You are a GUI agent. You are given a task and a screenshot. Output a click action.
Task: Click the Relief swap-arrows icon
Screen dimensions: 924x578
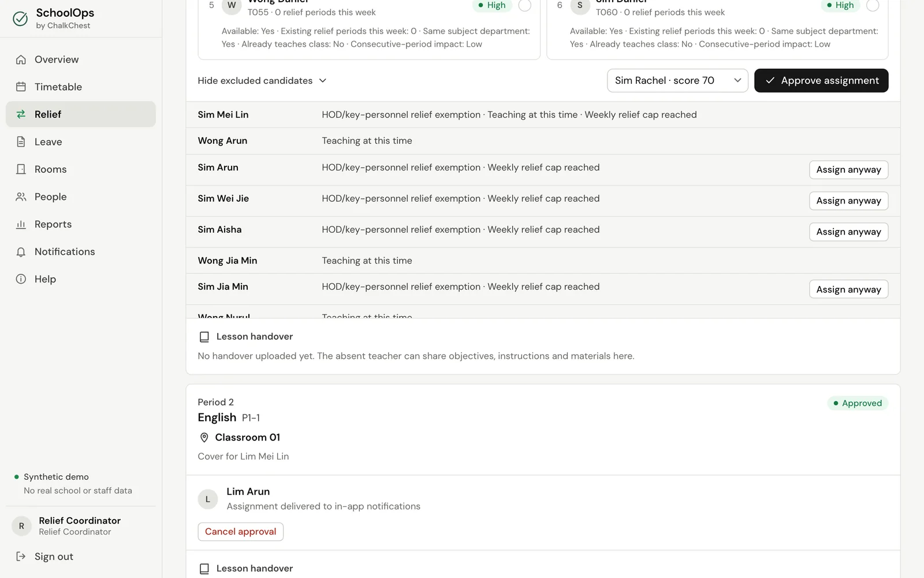21,114
